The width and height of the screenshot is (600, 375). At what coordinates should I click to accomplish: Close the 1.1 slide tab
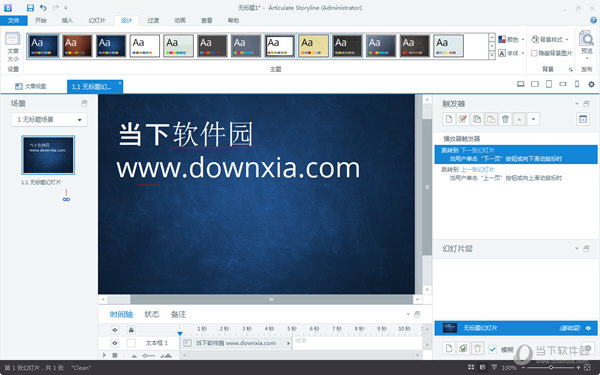119,83
